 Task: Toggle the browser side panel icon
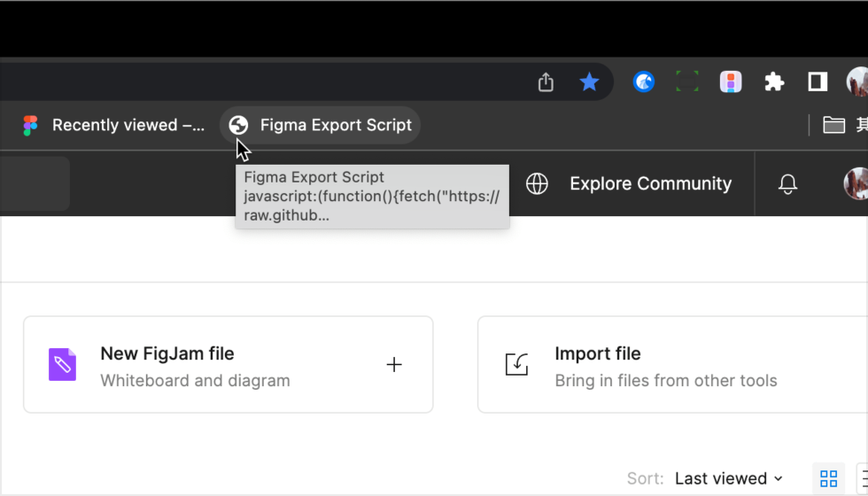pos(817,81)
